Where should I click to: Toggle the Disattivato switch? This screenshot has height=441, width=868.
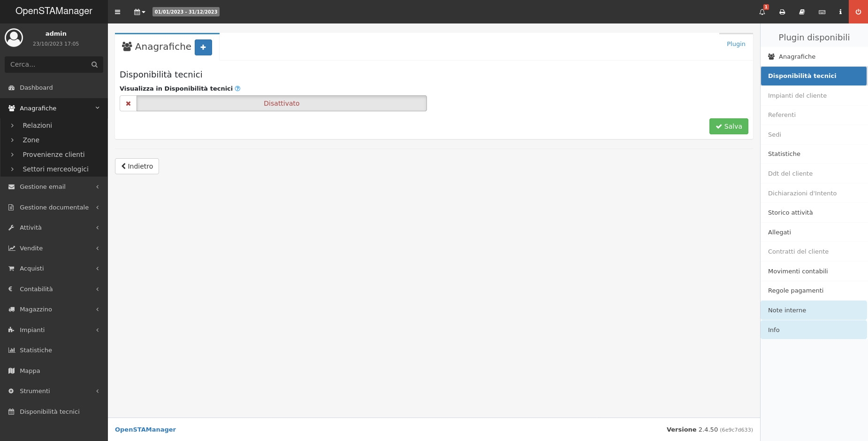282,103
